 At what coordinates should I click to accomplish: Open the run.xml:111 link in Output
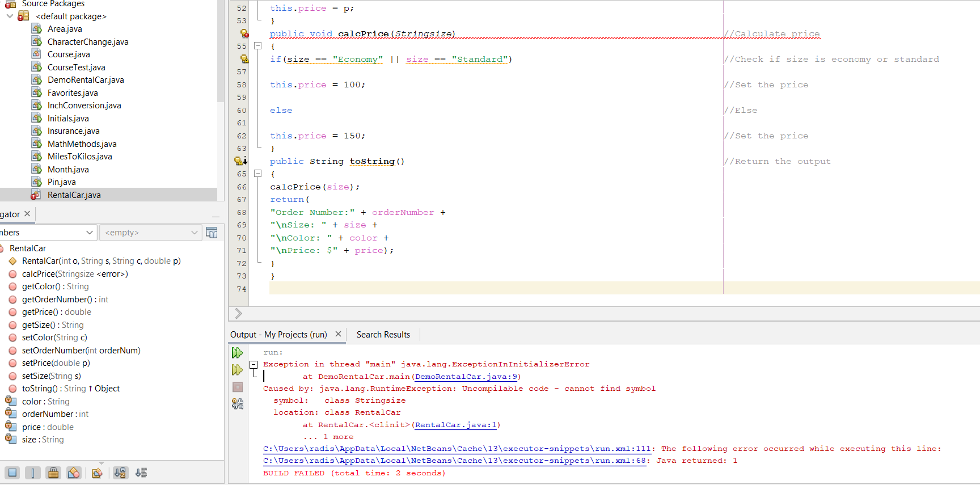pos(457,449)
